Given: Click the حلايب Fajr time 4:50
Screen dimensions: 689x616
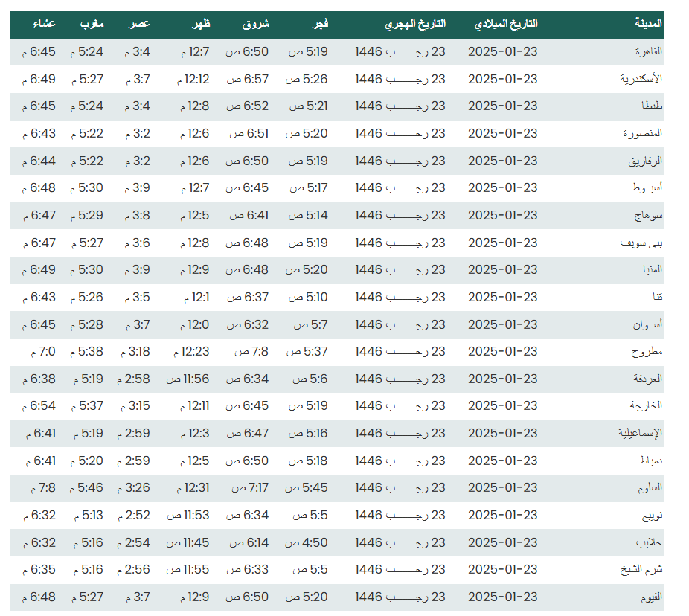Looking at the screenshot, I should coord(307,542).
